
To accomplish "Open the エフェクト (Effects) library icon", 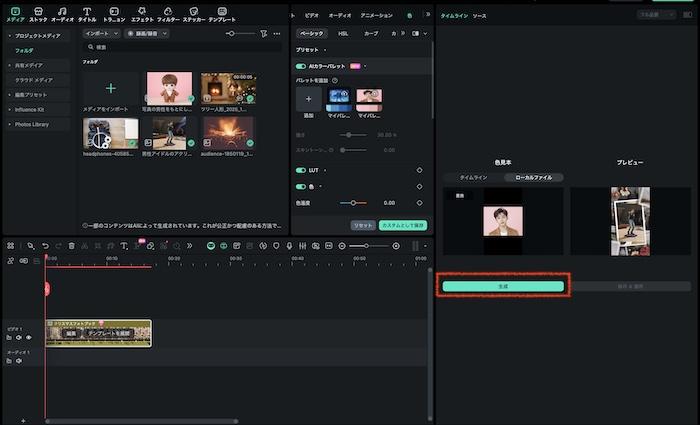I will coord(142,14).
